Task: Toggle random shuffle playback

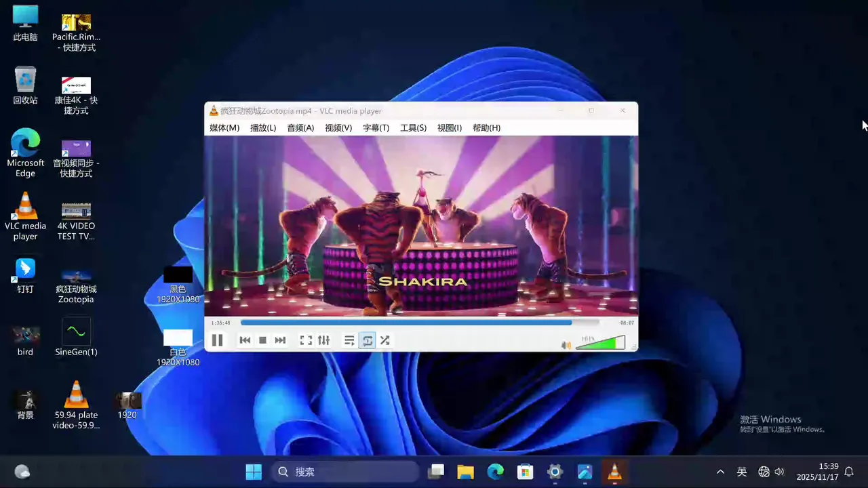Action: (384, 340)
